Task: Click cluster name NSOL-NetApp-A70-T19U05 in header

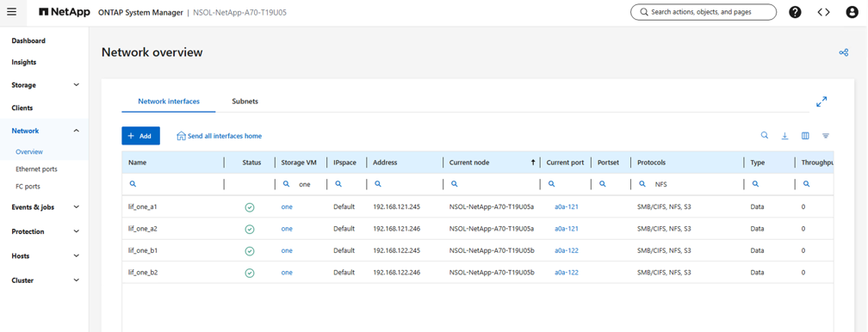Action: 239,12
